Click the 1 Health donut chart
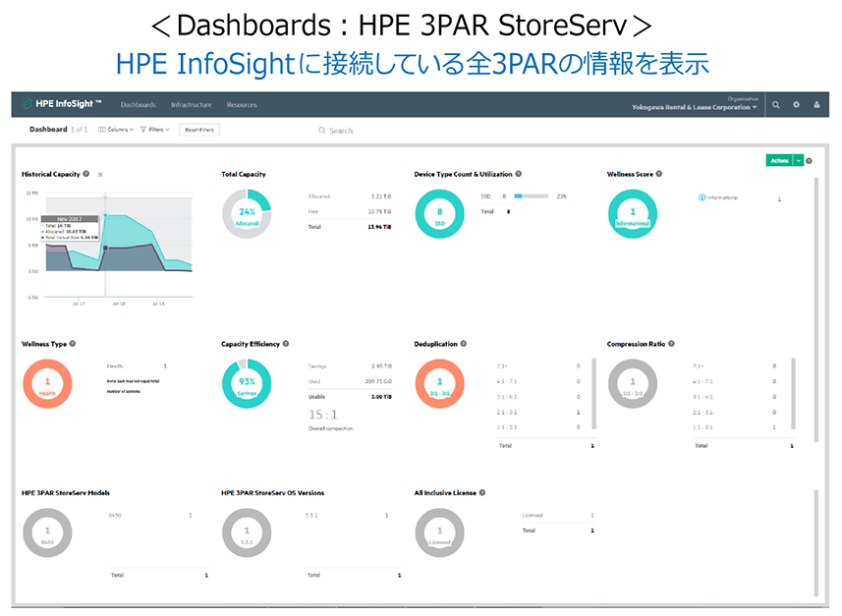The width and height of the screenshot is (842, 616). point(47,384)
